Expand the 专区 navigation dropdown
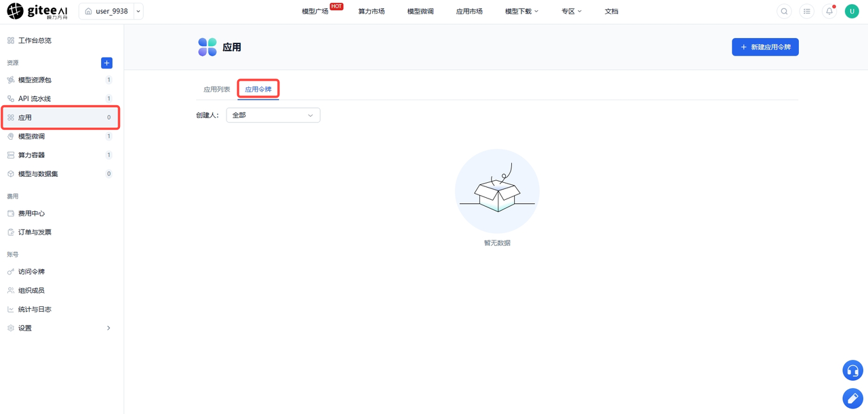The image size is (868, 414). pos(572,12)
